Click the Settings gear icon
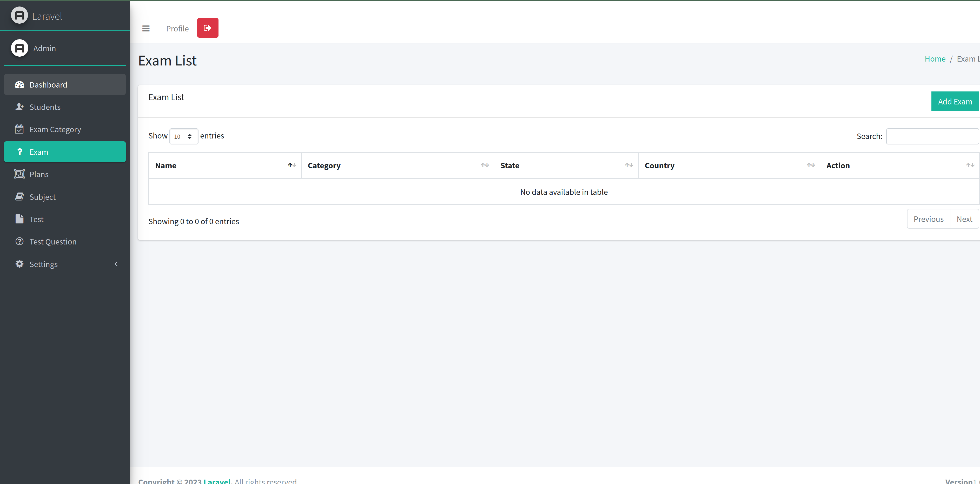The width and height of the screenshot is (980, 484). pos(19,264)
